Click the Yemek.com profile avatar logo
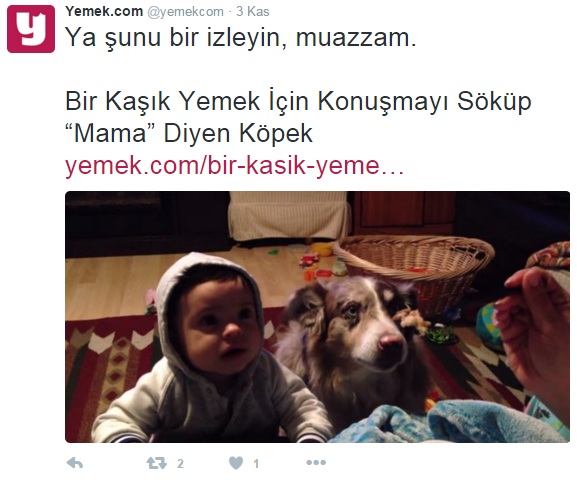The width and height of the screenshot is (577, 480). tap(31, 29)
